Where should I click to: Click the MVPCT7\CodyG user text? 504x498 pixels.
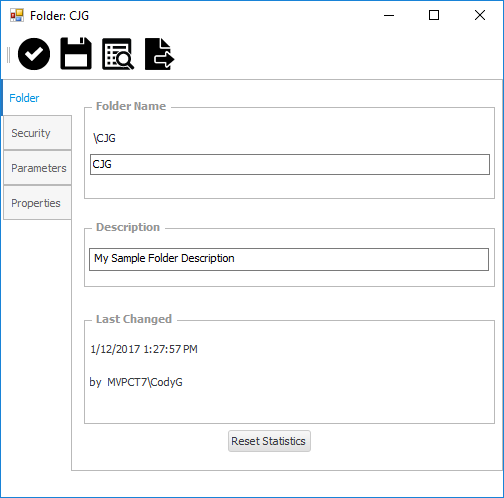(x=145, y=382)
